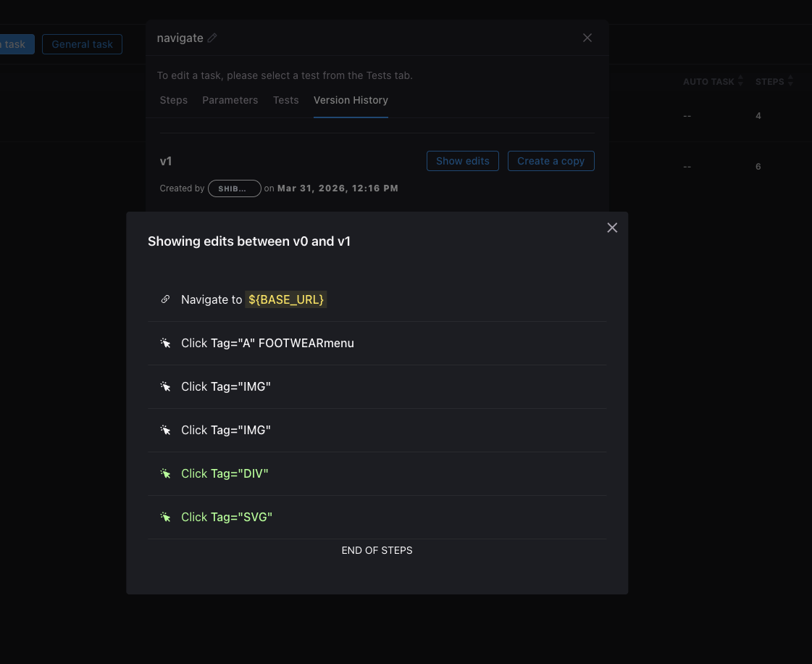Click the pencil icon to rename the navigate task
Viewport: 812px width, 664px height.
point(212,38)
